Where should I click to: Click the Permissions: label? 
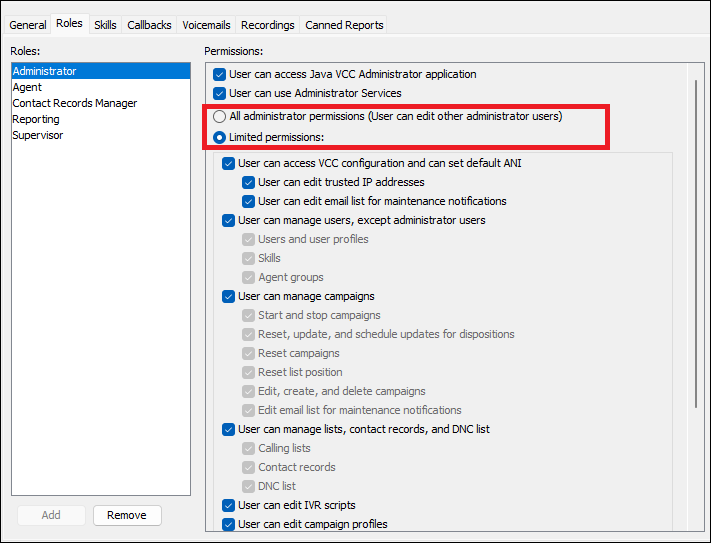coord(234,51)
